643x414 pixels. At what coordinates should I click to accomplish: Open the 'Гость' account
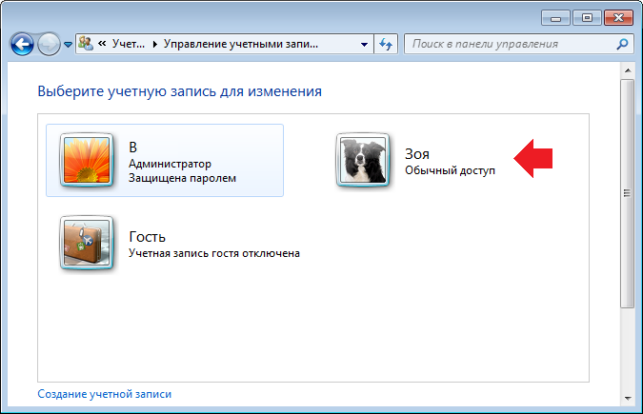147,237
